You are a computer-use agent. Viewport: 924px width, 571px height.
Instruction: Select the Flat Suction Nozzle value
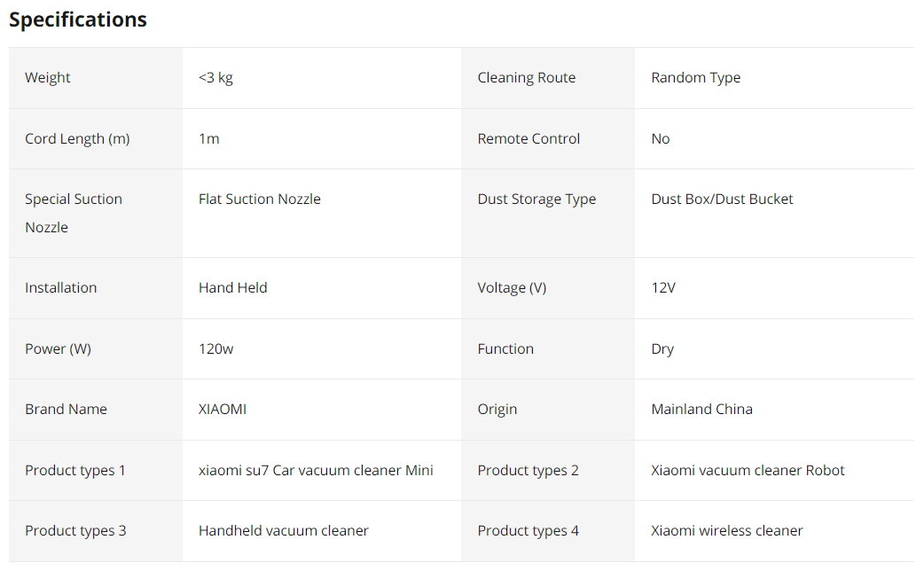point(259,199)
